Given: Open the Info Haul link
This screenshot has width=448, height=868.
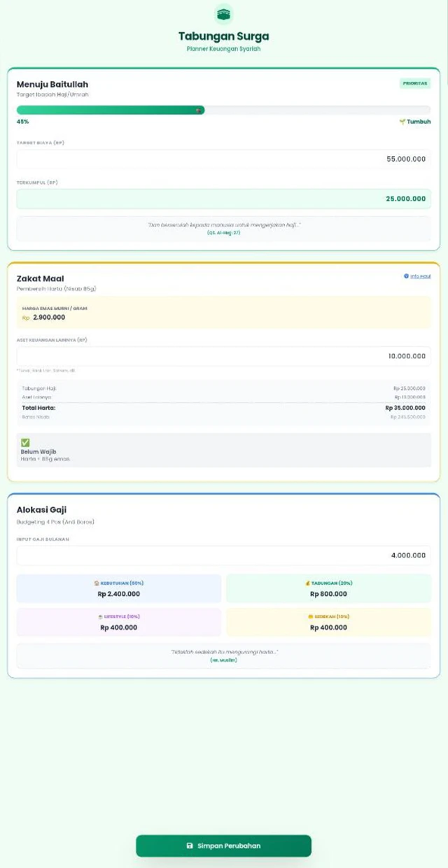Looking at the screenshot, I should point(420,276).
